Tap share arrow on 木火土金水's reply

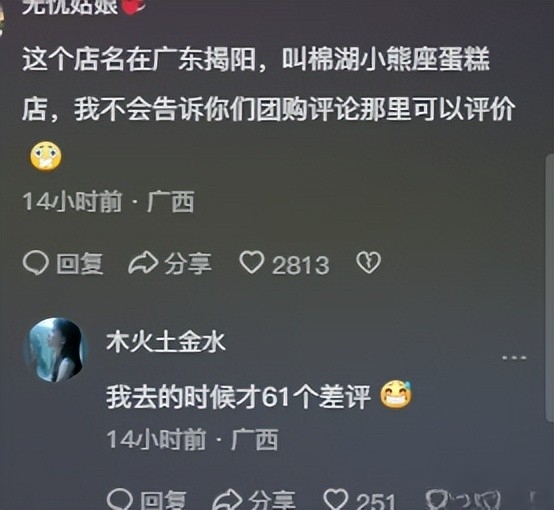tap(227, 500)
